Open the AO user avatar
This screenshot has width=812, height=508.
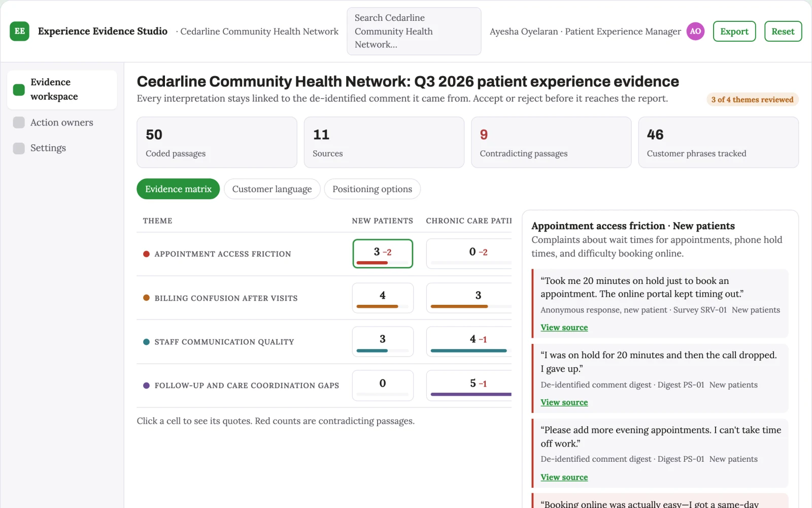tap(695, 31)
